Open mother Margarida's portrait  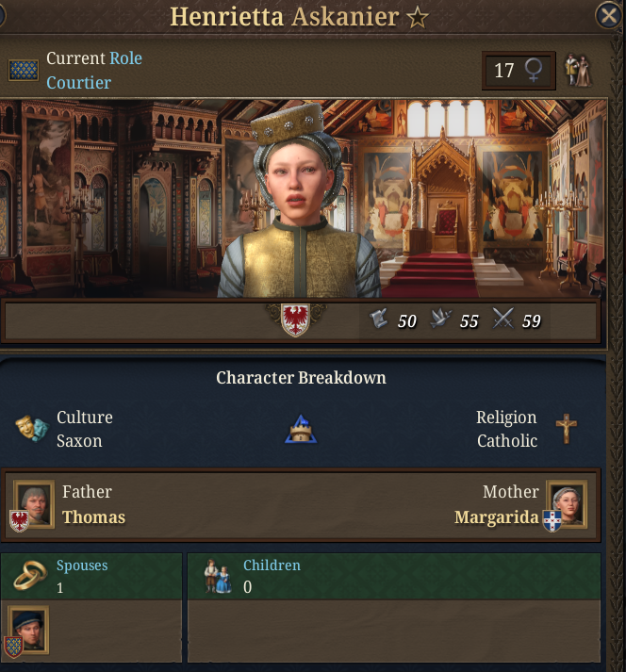pos(567,504)
